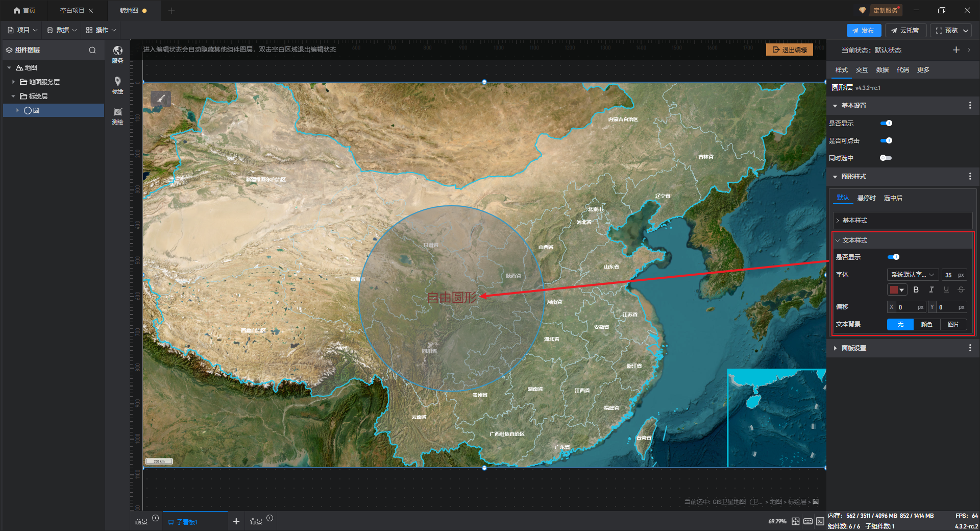Image resolution: width=980 pixels, height=531 pixels.
Task: Open the 系统默认字 font family dropdown
Action: coord(913,275)
